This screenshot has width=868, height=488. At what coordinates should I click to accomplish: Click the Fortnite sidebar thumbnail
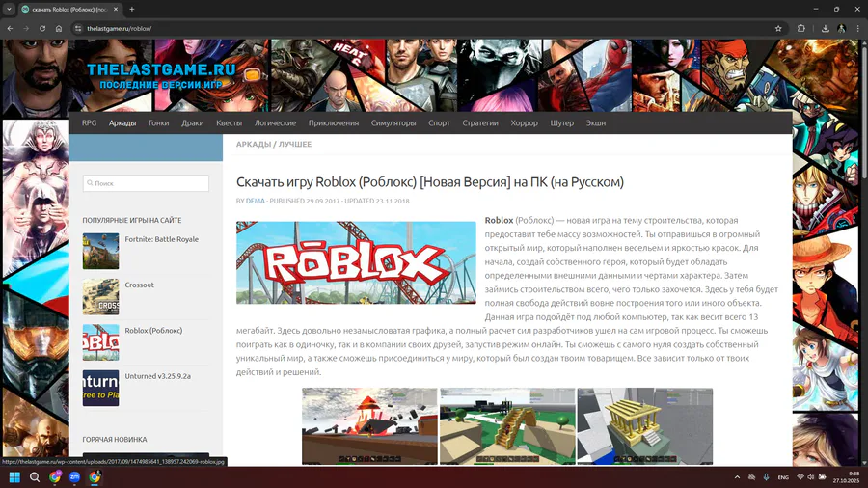pyautogui.click(x=100, y=251)
